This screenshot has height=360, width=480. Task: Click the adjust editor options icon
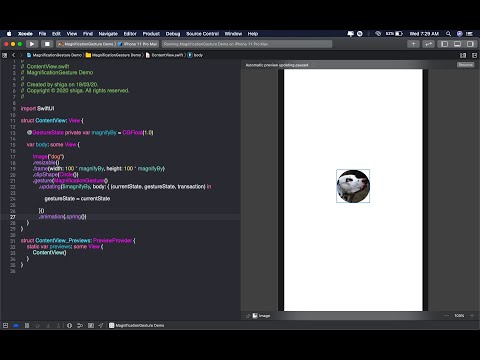[x=463, y=55]
